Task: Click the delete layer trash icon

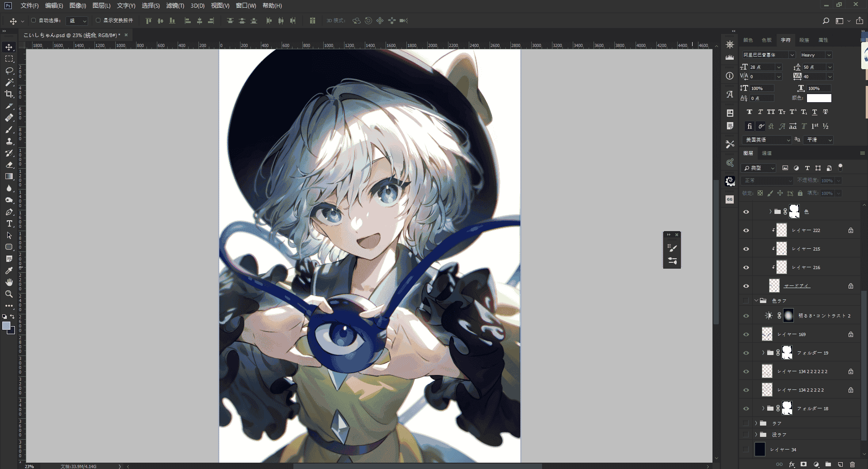Action: pos(852,464)
